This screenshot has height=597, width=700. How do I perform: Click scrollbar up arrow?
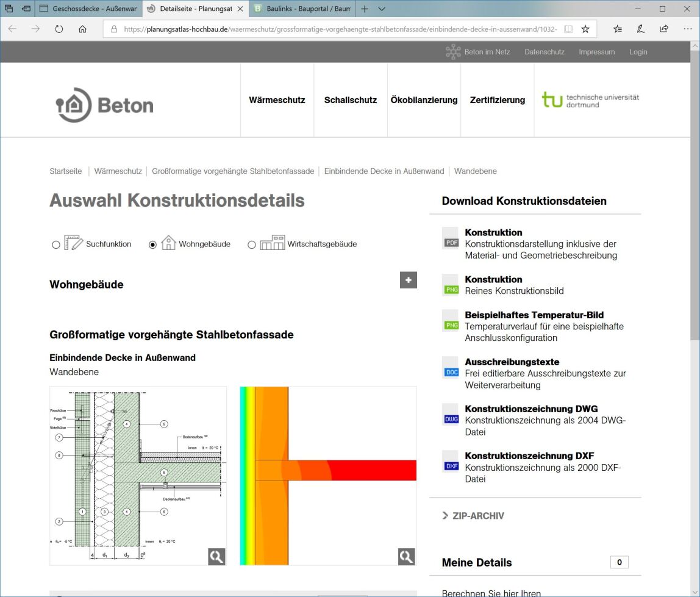695,46
